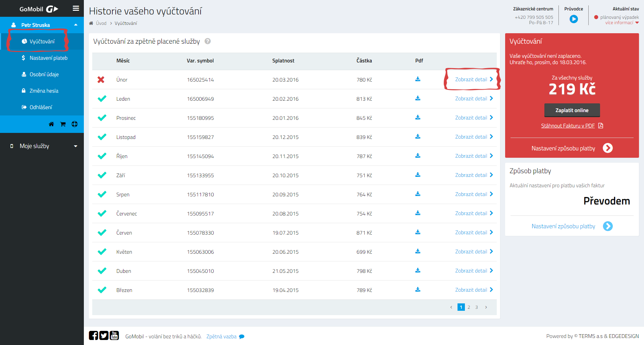Click the Var. symbol column header
This screenshot has width=644, height=345.
(x=200, y=61)
